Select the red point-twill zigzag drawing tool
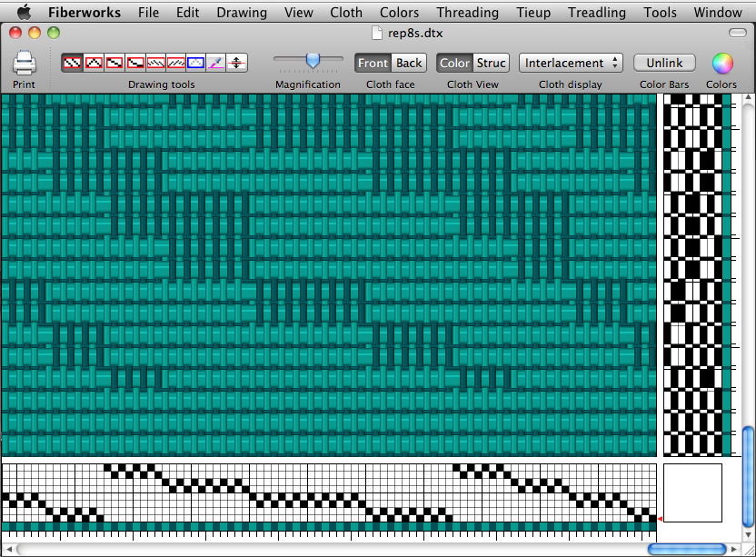756x557 pixels. 93,63
